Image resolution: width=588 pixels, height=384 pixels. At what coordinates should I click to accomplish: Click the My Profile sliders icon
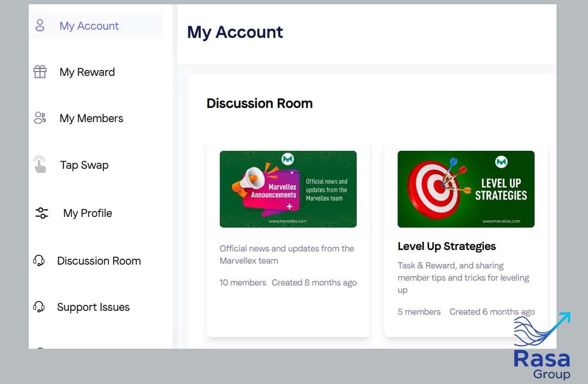42,213
